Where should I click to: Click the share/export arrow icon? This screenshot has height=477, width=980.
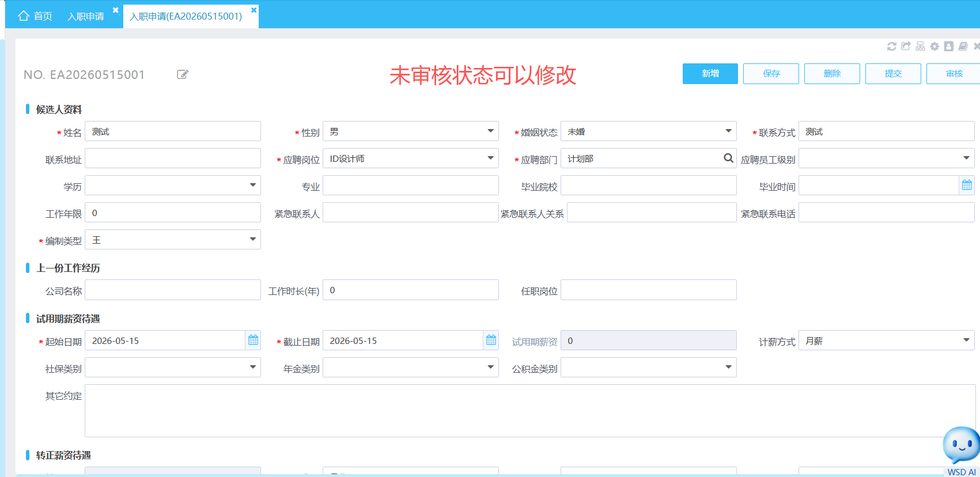click(x=906, y=46)
